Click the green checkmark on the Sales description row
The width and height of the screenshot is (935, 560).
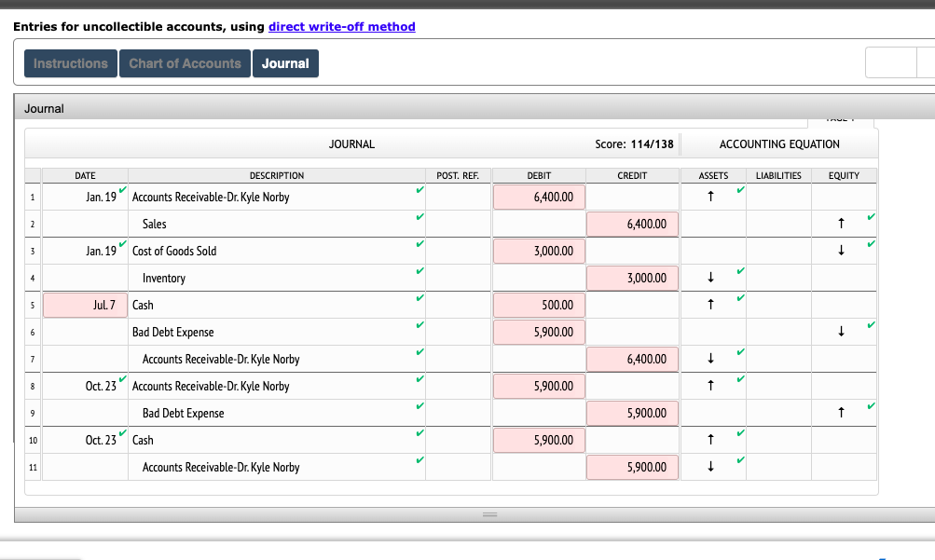(419, 217)
